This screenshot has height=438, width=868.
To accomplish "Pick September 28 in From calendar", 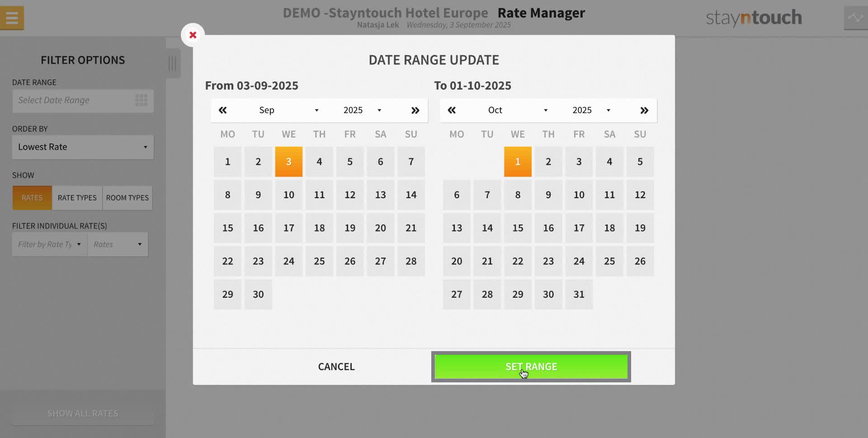I will click(411, 261).
